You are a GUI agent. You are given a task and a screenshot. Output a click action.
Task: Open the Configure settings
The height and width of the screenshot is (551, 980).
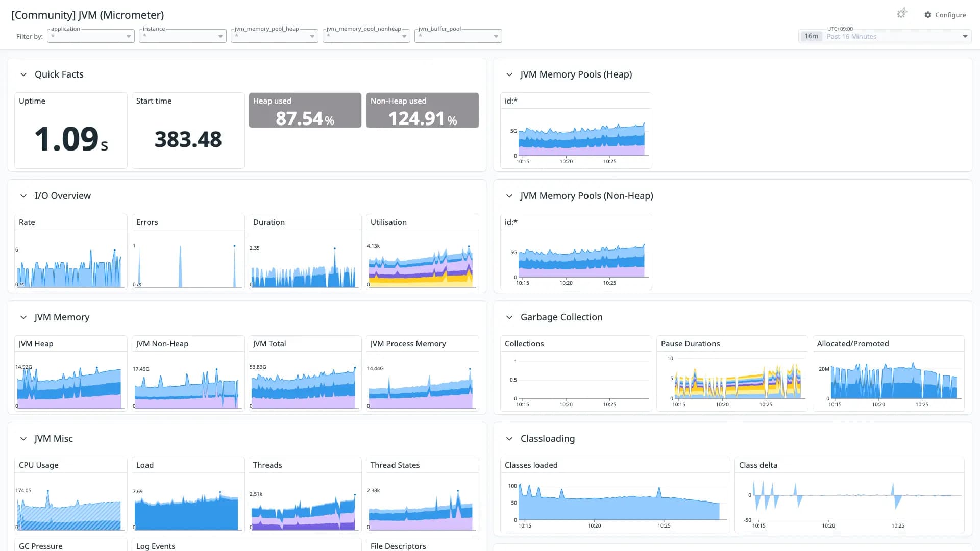[x=945, y=15]
